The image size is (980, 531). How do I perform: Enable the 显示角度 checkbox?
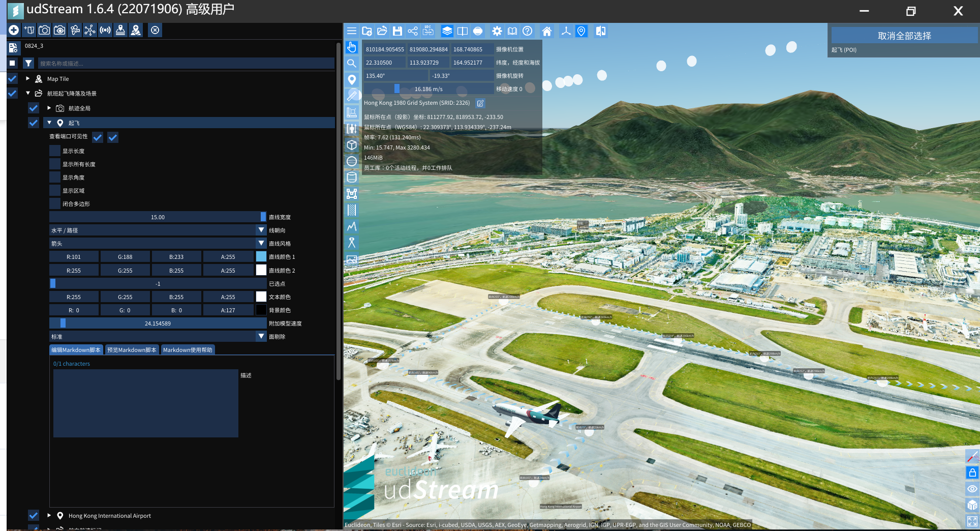coord(55,177)
